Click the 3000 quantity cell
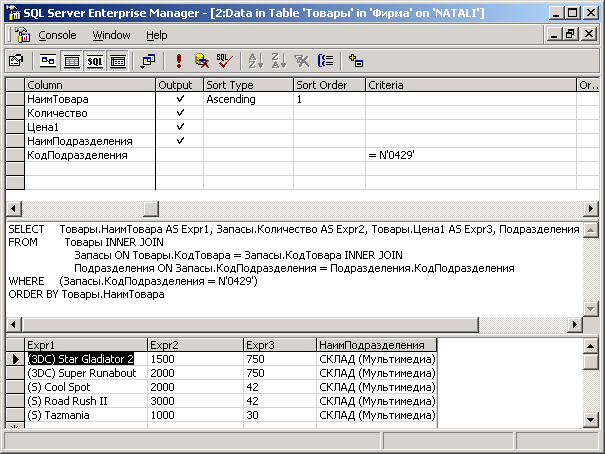Viewport: 605px width, 454px height. point(196,401)
